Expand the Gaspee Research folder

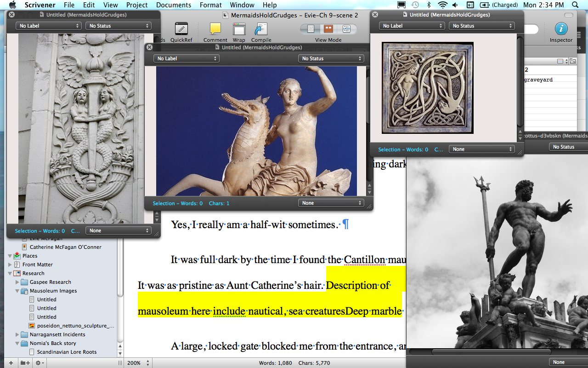click(17, 282)
